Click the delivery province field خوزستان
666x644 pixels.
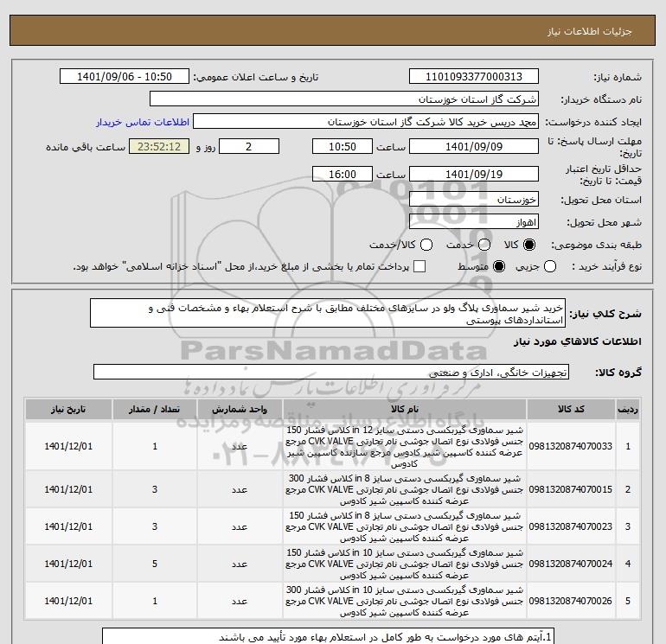(x=474, y=199)
